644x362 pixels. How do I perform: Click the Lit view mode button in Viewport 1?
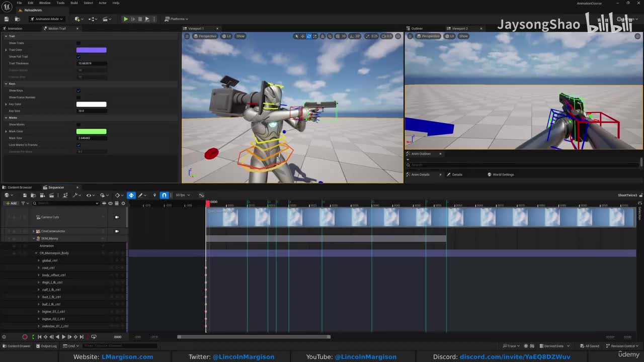tap(227, 36)
